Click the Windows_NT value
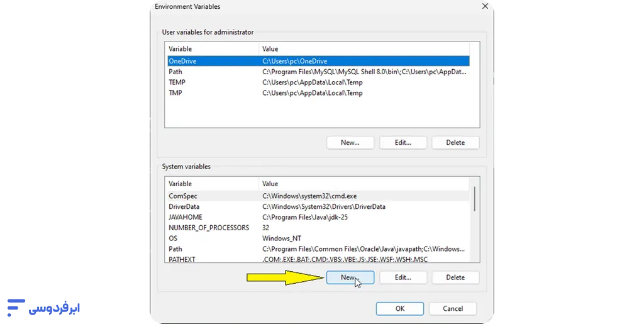This screenshot has height=324, width=644. pyautogui.click(x=282, y=238)
